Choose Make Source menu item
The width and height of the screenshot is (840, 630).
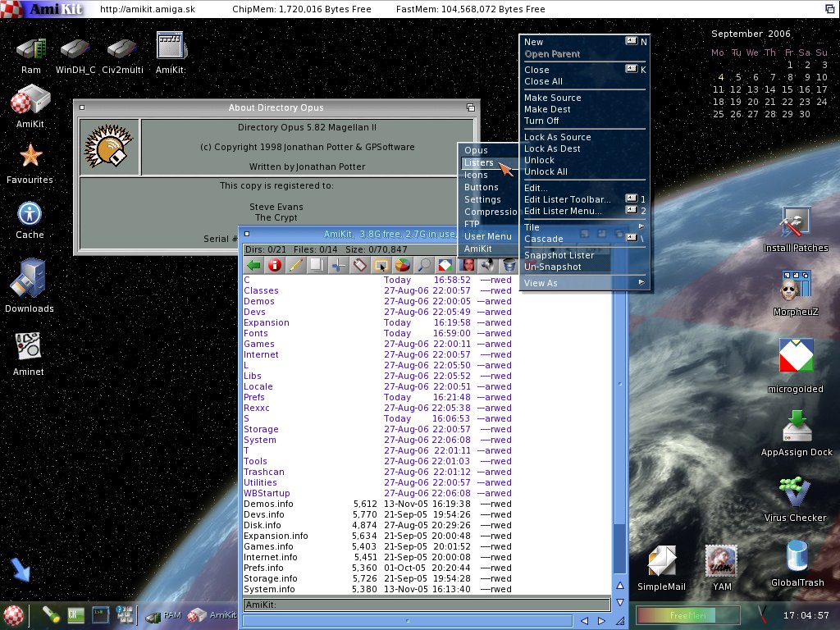tap(584, 98)
